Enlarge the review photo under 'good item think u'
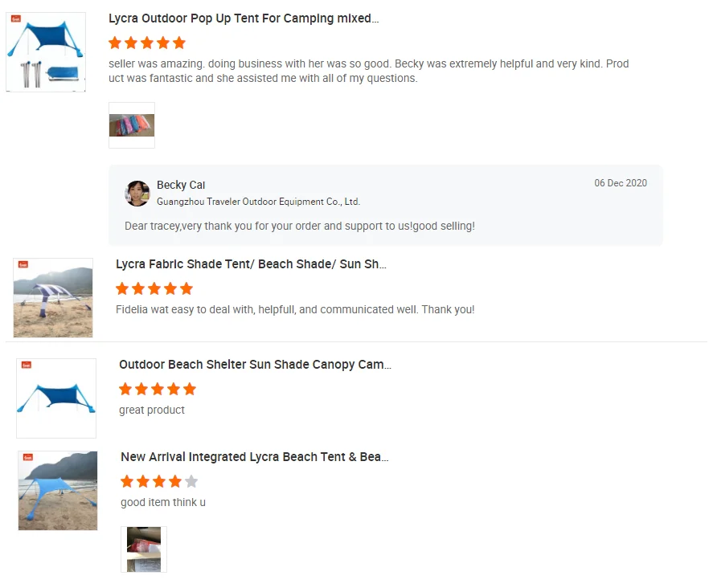709x588 pixels. [x=144, y=549]
